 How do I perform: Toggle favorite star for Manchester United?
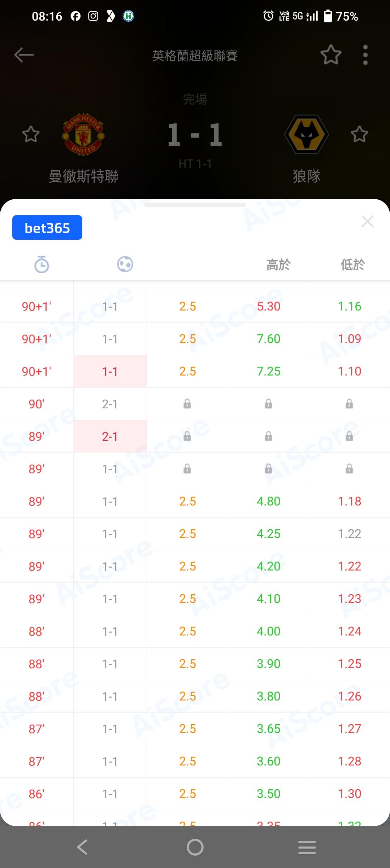click(x=31, y=134)
